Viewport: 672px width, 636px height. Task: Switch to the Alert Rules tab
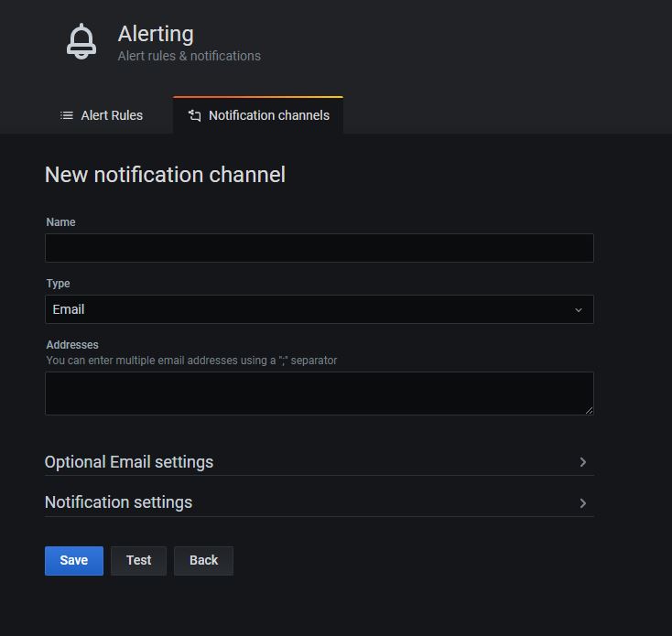click(x=102, y=115)
